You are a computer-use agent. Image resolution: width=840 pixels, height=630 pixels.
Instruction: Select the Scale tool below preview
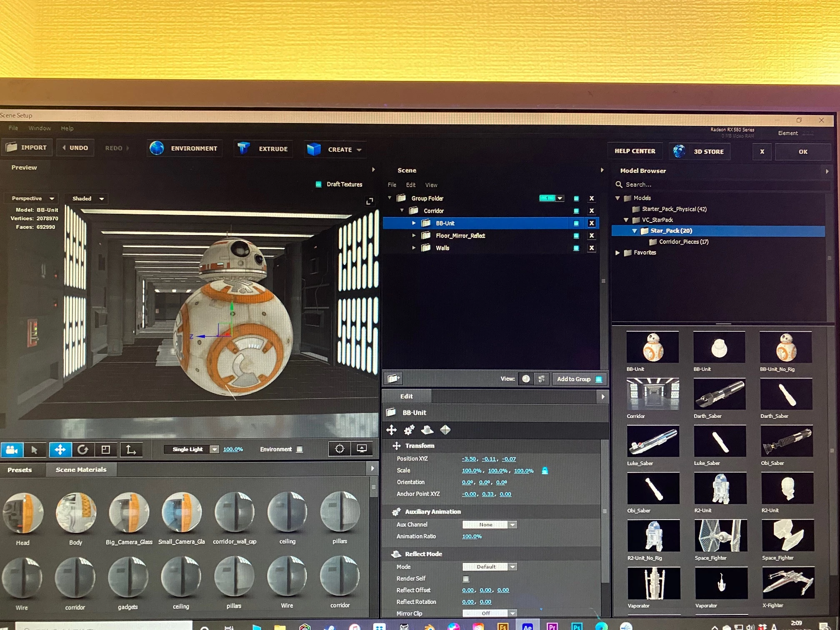pos(106,450)
